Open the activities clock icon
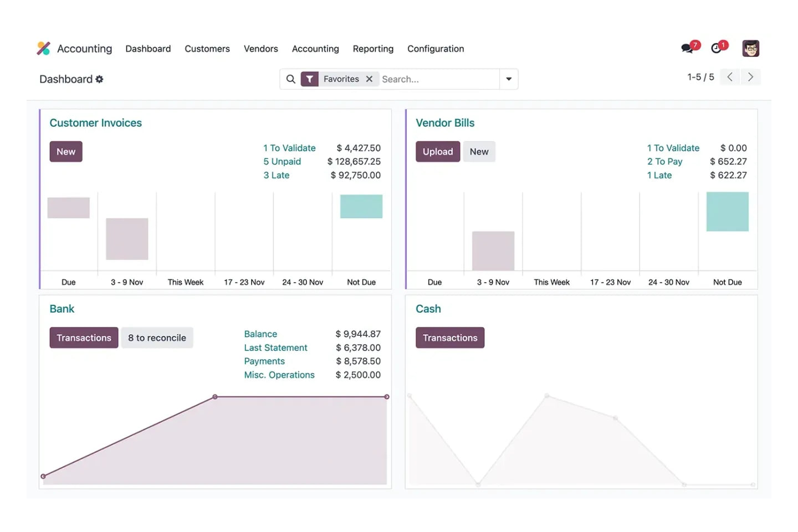 (x=716, y=48)
